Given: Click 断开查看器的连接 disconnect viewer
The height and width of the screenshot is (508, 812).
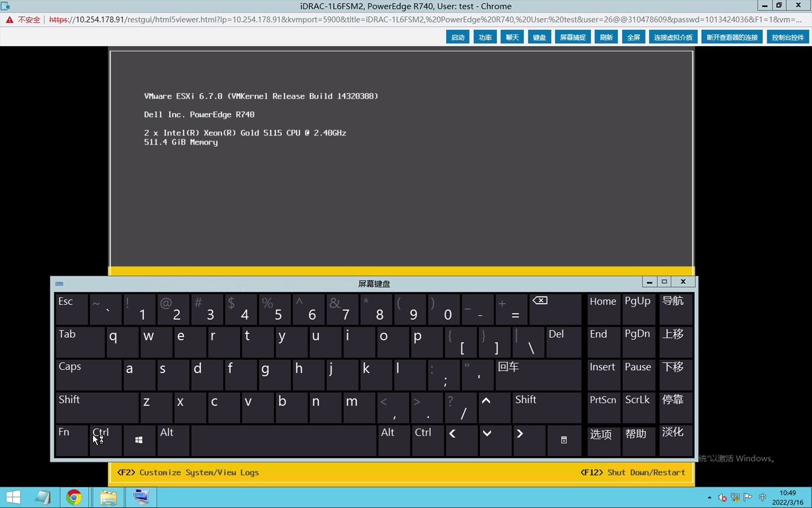Looking at the screenshot, I should pyautogui.click(x=732, y=37).
